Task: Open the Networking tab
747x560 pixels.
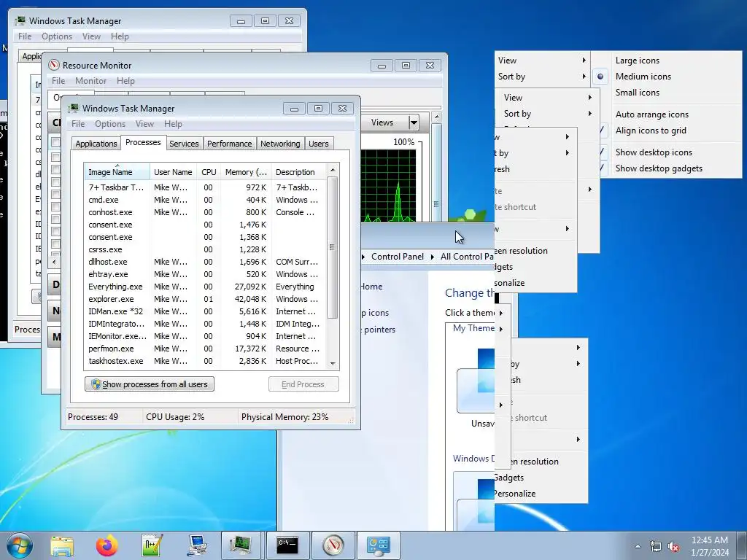Action: [280, 144]
